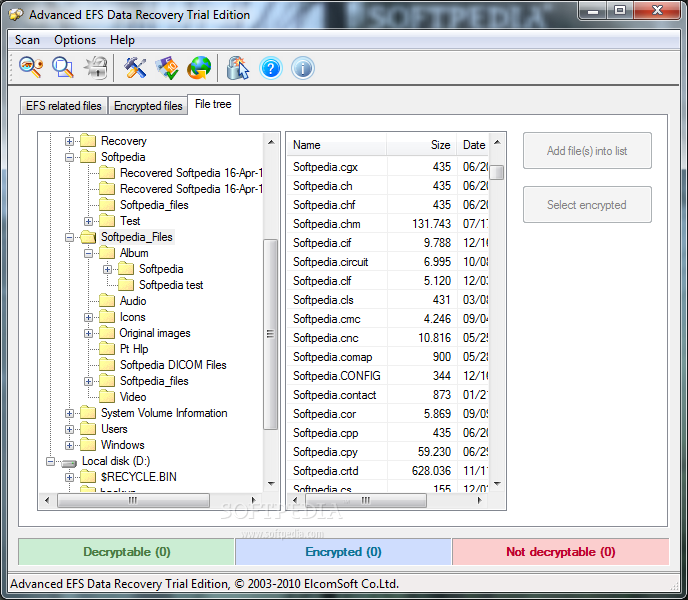This screenshot has height=600, width=688.
Task: Click the Size column header
Action: pos(421,145)
